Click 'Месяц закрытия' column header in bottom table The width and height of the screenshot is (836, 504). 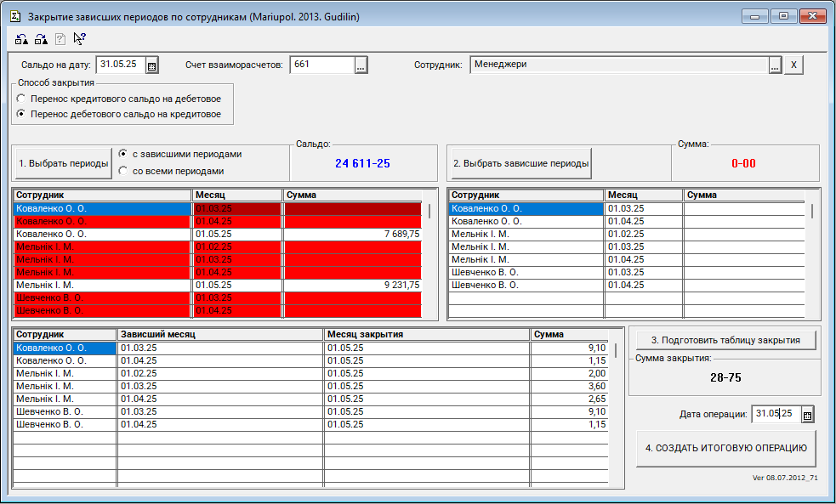point(425,335)
